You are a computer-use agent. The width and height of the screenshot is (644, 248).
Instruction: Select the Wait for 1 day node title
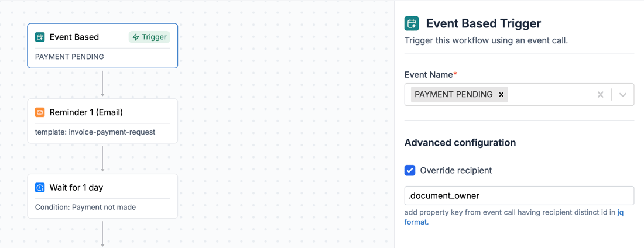pyautogui.click(x=76, y=188)
